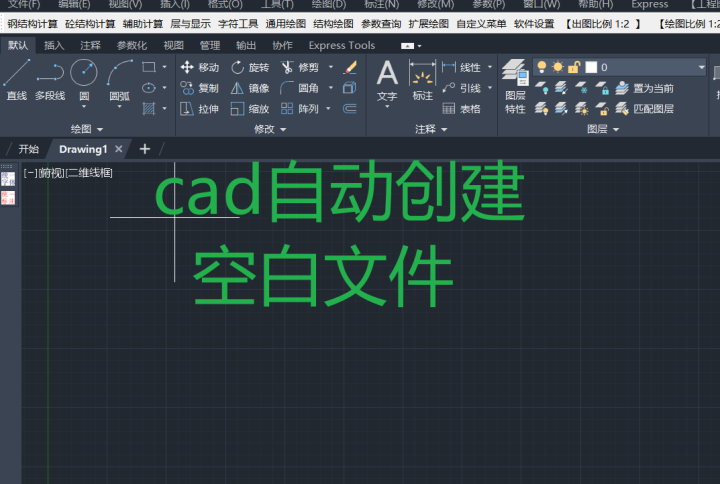Image resolution: width=720 pixels, height=484 pixels.
Task: Open the Array dropdown arrow
Action: point(328,109)
